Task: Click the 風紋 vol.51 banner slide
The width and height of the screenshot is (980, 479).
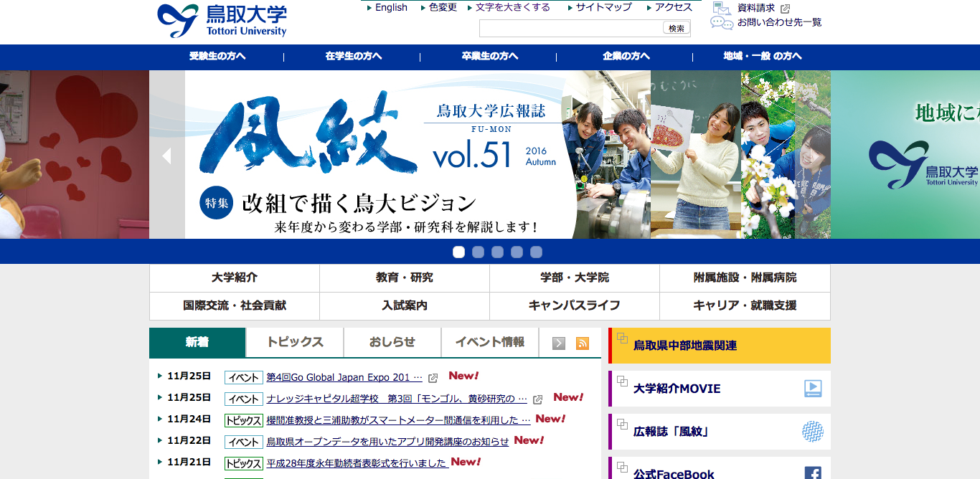Action: pyautogui.click(x=490, y=155)
